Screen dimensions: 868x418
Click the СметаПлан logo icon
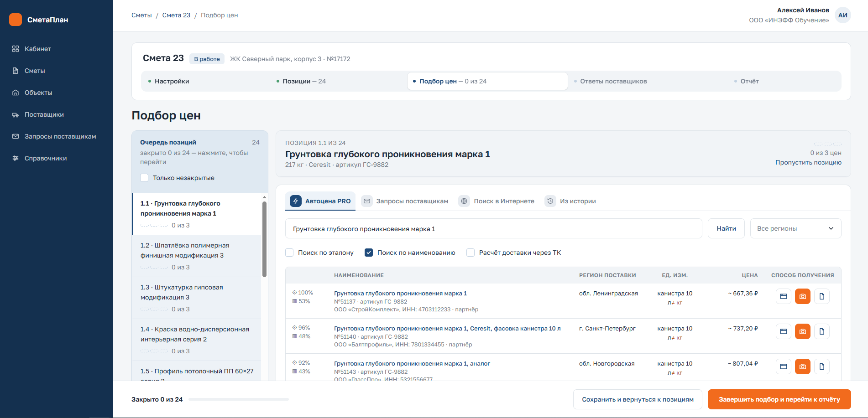(x=16, y=20)
